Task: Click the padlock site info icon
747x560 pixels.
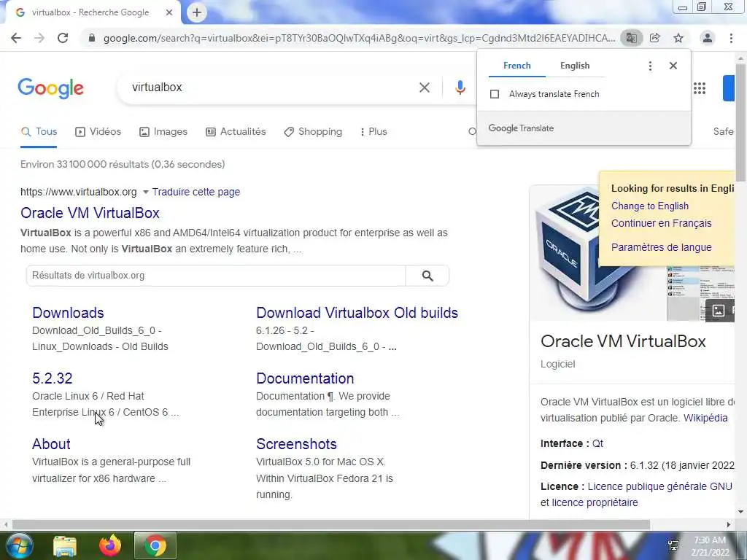Action: [92, 38]
